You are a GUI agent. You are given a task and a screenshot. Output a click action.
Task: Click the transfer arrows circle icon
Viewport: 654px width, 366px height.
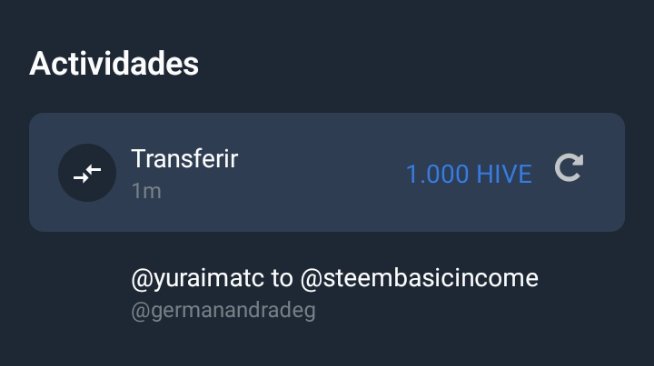87,173
